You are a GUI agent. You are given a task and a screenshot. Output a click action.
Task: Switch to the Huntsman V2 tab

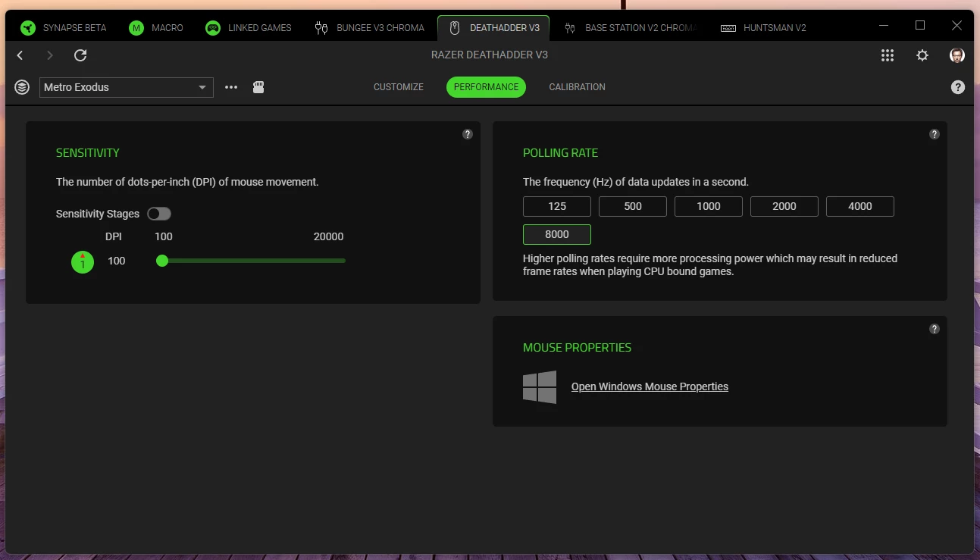point(763,28)
